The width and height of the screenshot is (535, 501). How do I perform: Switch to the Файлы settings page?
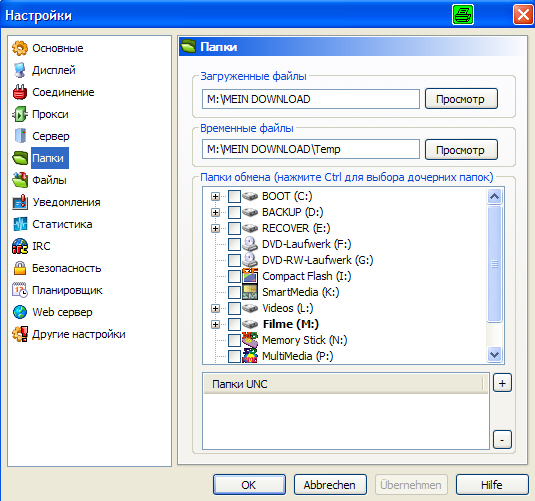[x=49, y=180]
